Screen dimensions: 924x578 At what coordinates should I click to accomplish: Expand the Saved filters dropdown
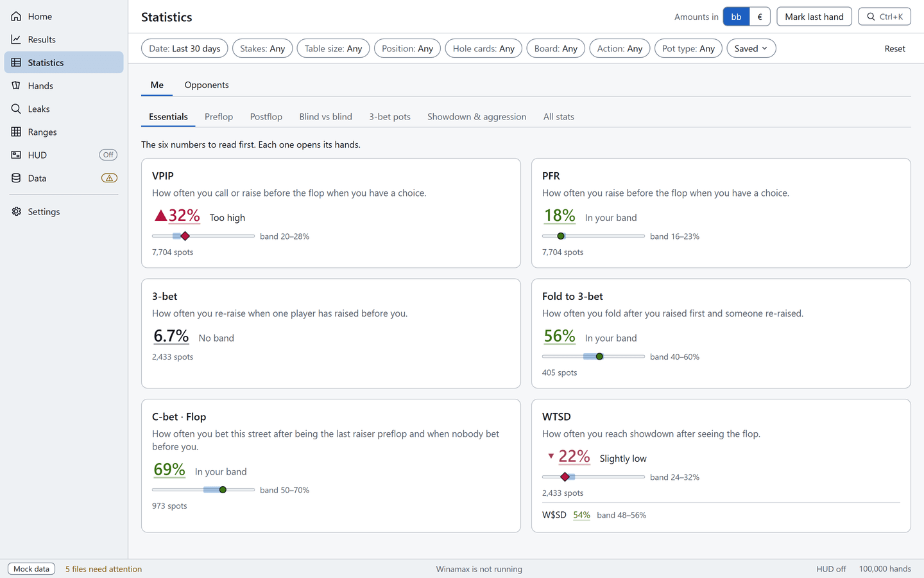[x=751, y=48]
